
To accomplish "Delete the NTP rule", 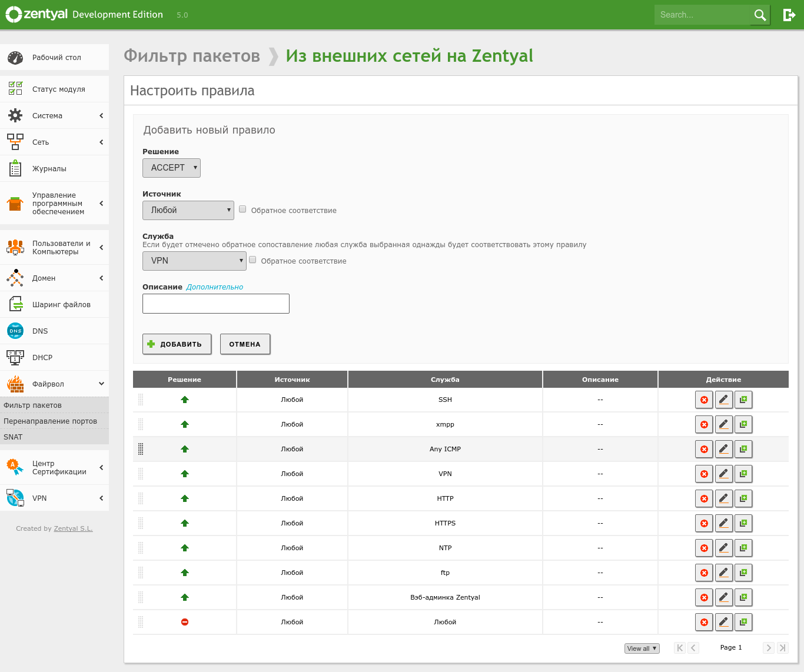I will 704,548.
